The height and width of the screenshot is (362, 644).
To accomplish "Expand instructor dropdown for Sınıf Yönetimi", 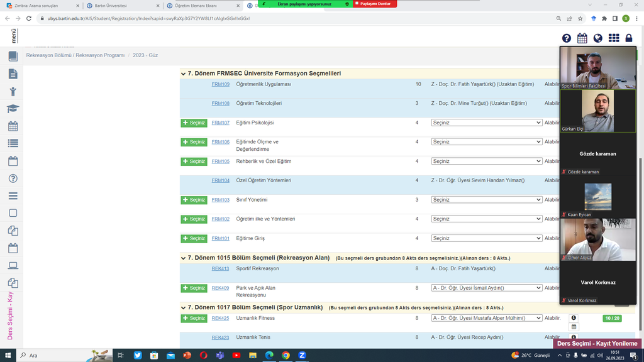I will pos(486,200).
